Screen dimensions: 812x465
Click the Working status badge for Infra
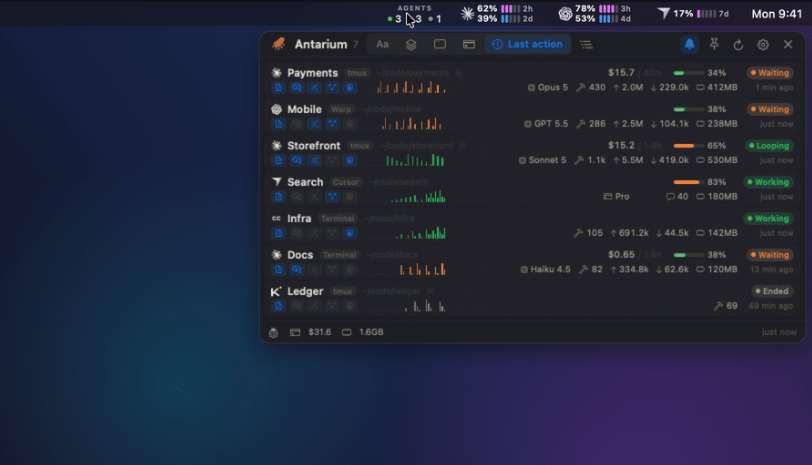768,219
